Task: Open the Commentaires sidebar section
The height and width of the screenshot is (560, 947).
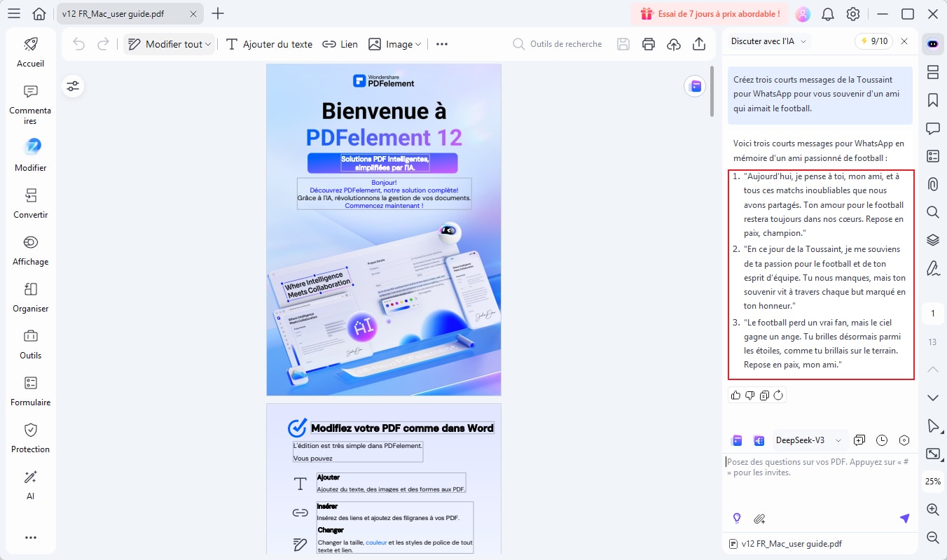Action: click(x=31, y=104)
